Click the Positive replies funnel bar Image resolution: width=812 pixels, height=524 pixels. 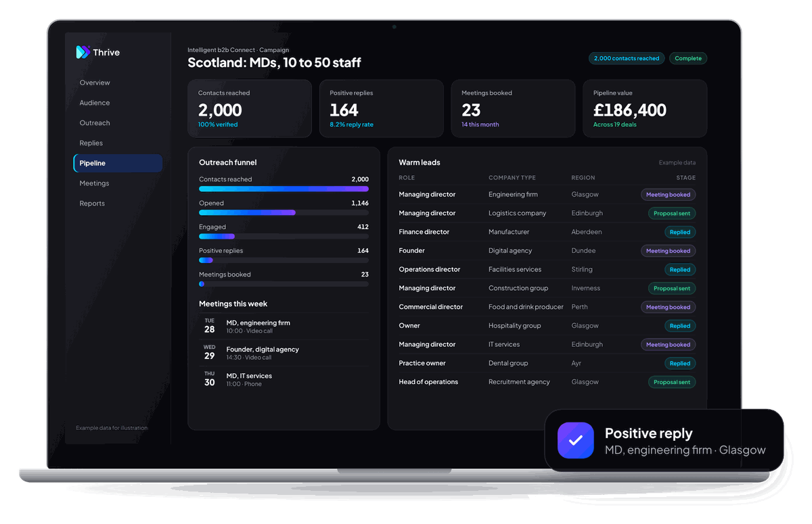(x=284, y=260)
